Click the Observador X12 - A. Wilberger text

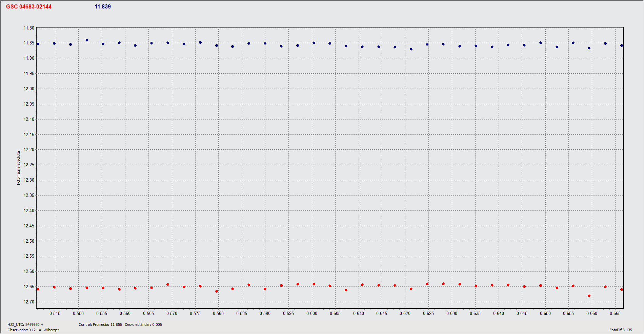pos(33,330)
